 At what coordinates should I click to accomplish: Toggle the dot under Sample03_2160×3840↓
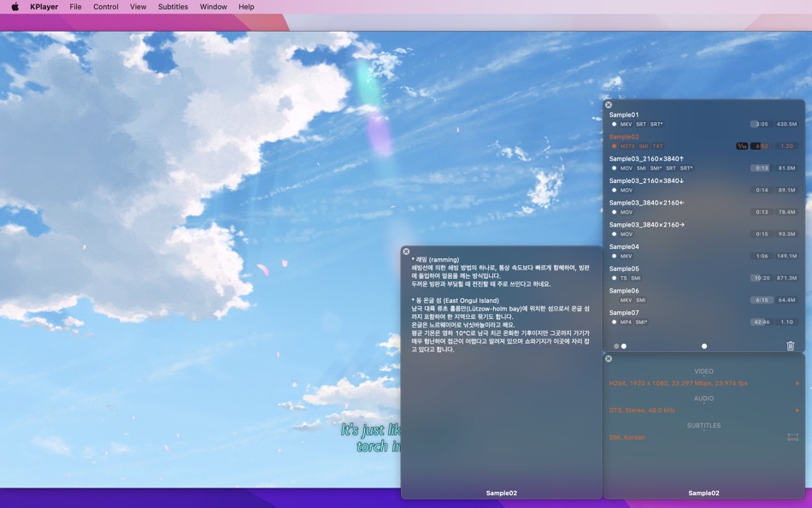[x=615, y=190]
